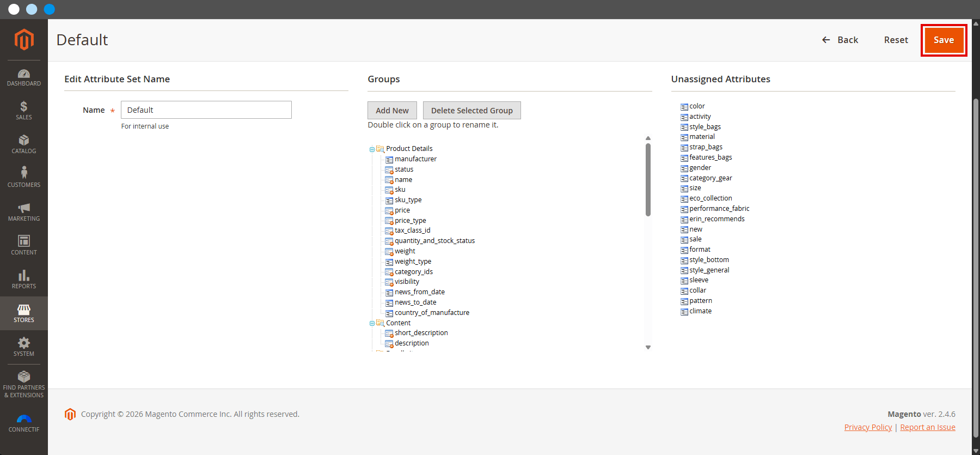Click the weight attribute icon
980x455 pixels.
coord(389,252)
